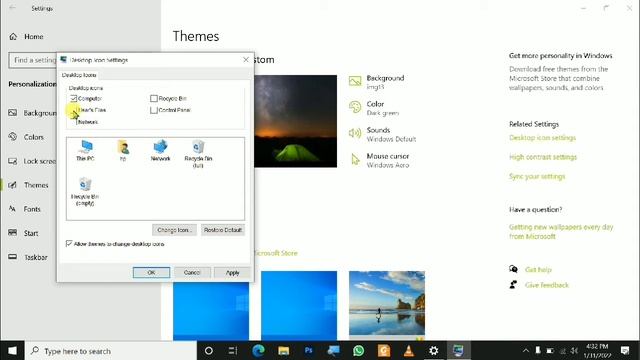
Task: Open the Fonts personalization page
Action: click(24, 209)
